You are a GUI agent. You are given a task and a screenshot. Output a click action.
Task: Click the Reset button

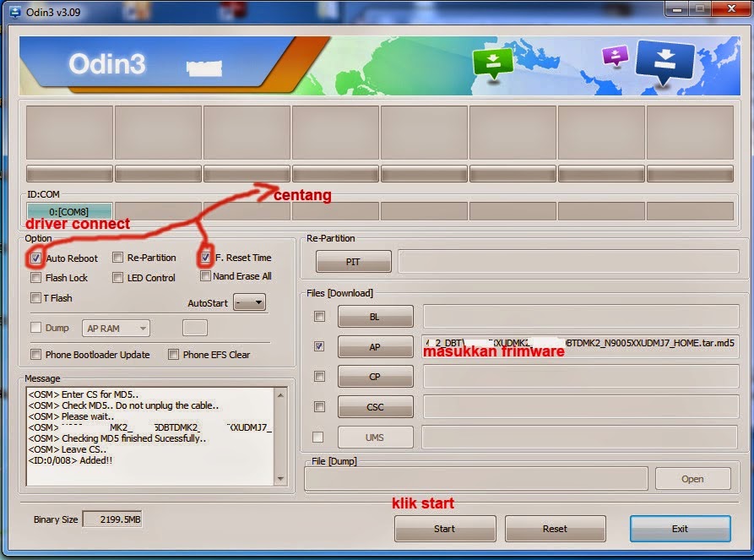556,528
